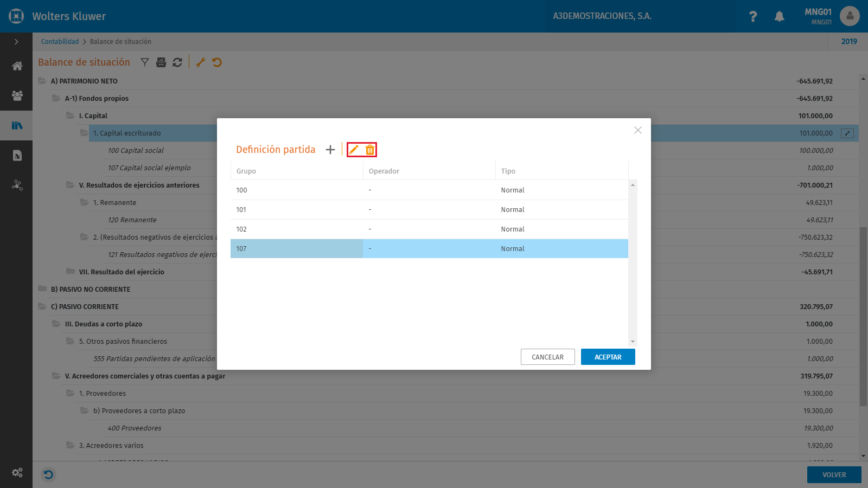Collapse the 1. Proveedores folder
Screen dimensions: 868x488
tap(71, 393)
